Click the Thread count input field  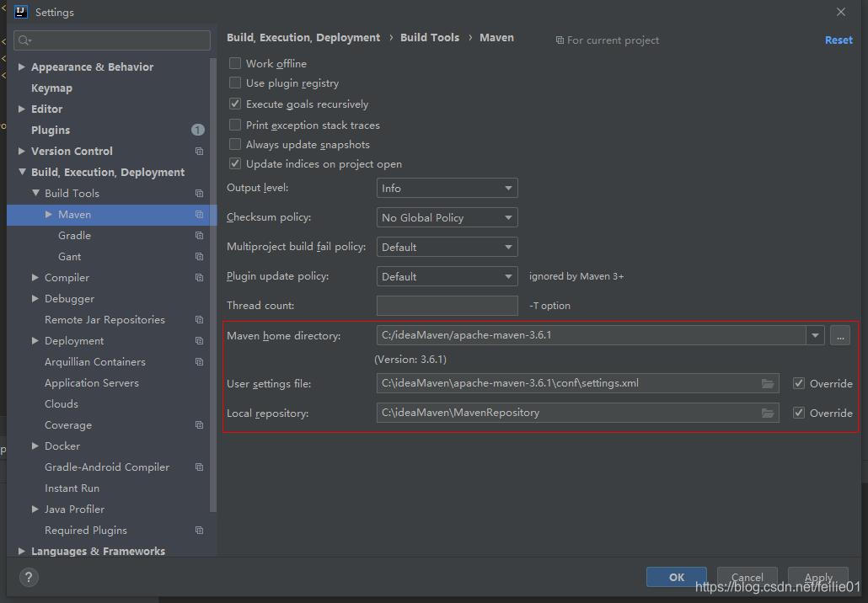pyautogui.click(x=447, y=306)
